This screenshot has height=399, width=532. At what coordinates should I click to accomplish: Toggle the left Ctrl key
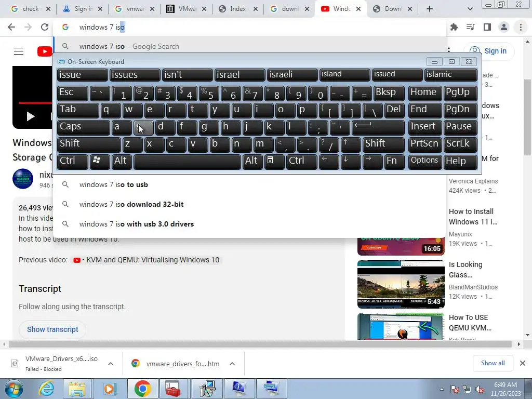pyautogui.click(x=73, y=162)
